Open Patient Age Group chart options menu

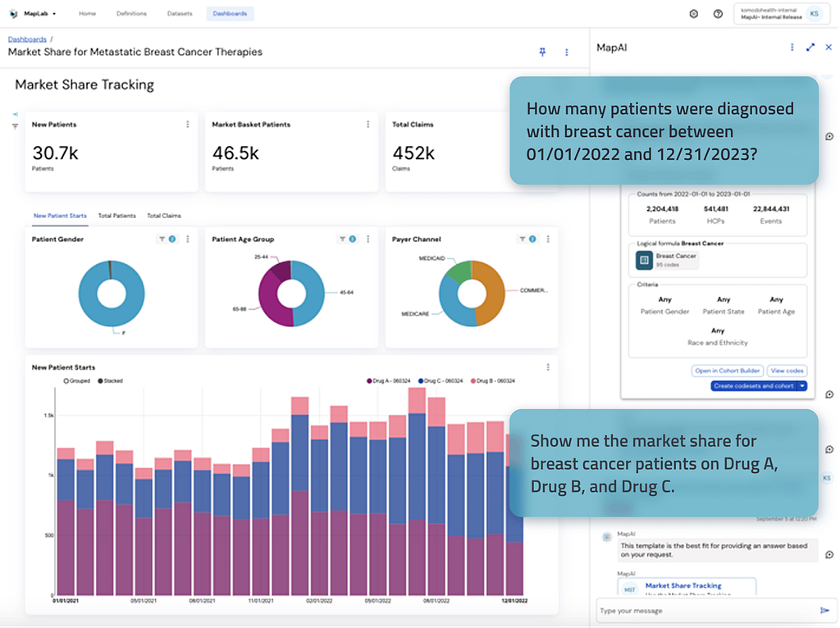pos(367,239)
